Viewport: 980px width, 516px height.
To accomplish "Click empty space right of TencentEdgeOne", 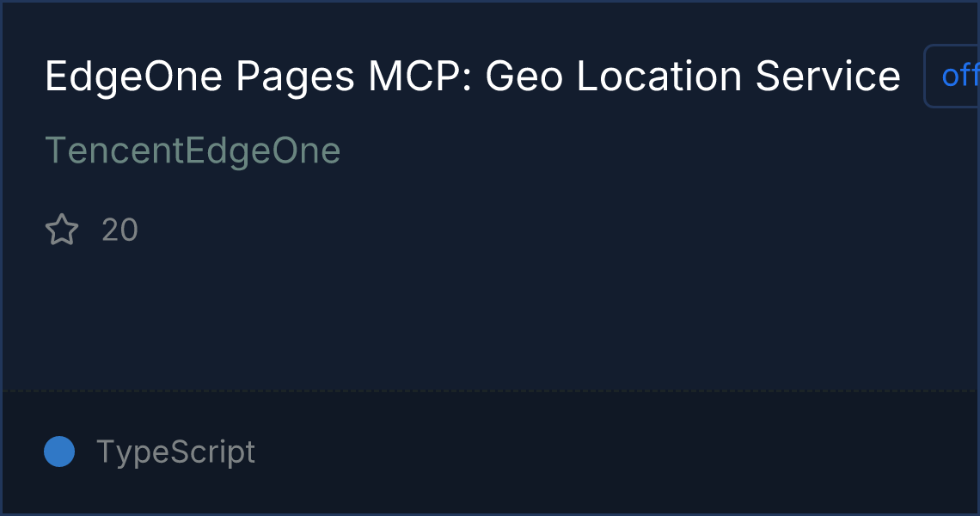I will pos(602,151).
